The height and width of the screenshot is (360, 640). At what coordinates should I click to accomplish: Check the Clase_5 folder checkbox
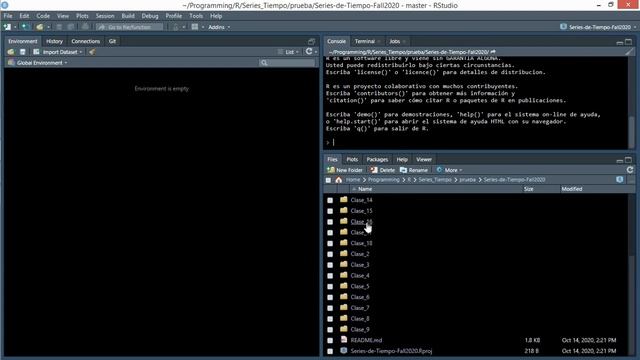click(330, 287)
